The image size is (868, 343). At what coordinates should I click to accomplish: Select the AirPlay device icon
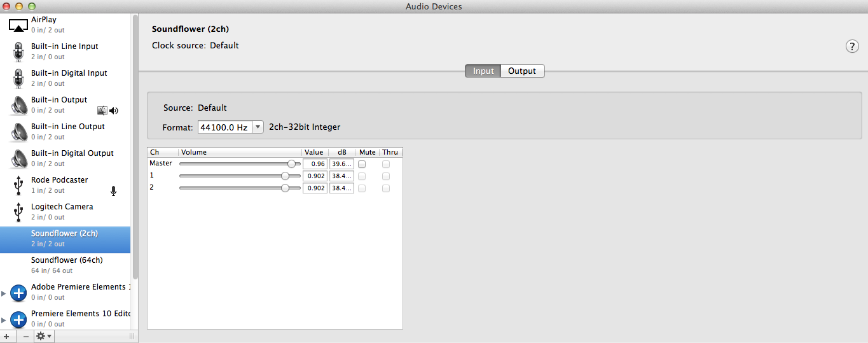18,25
